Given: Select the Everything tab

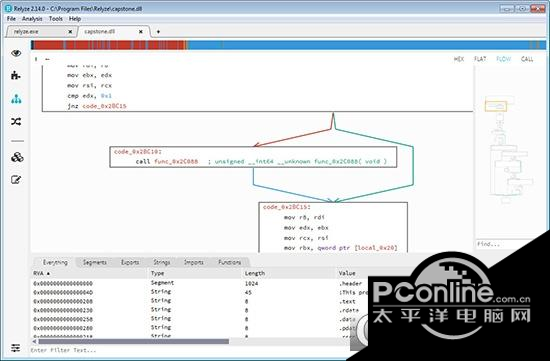Looking at the screenshot, I should [55, 262].
